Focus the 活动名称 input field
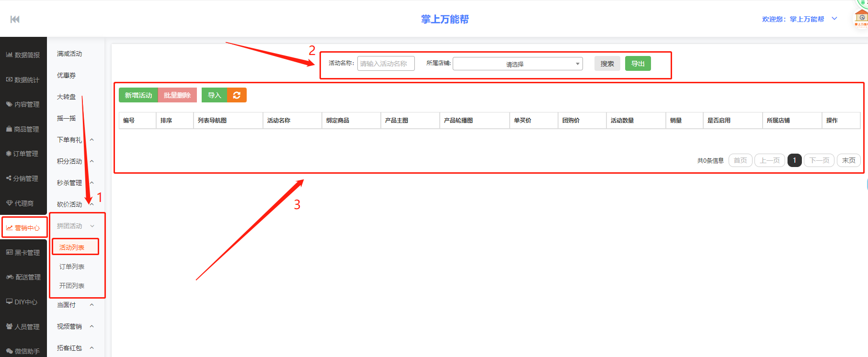Image resolution: width=868 pixels, height=357 pixels. [386, 64]
